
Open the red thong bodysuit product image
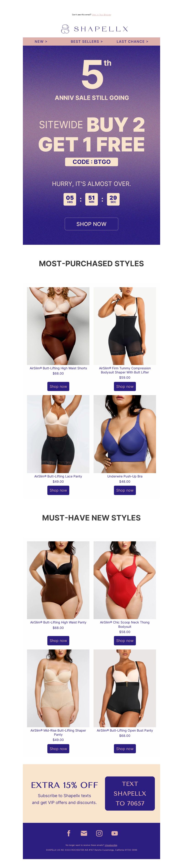pos(125,580)
